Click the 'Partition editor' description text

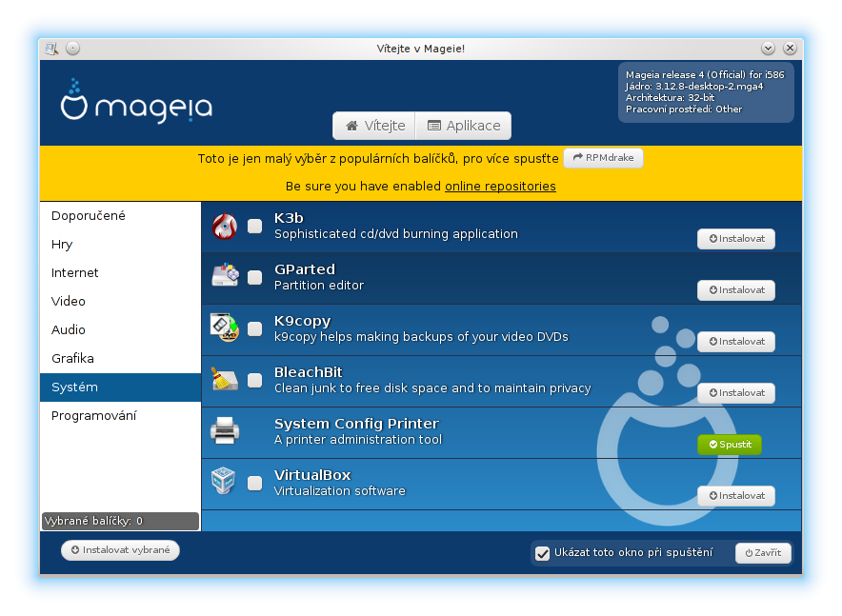pyautogui.click(x=319, y=286)
